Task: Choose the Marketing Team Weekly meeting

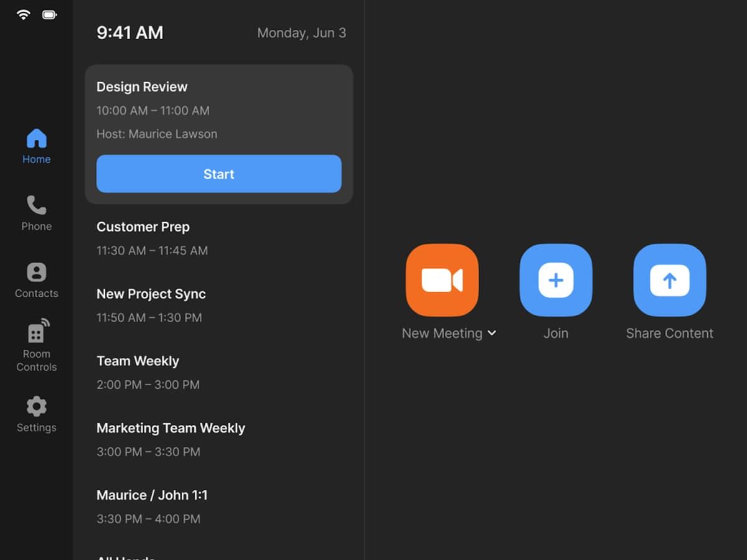Action: [x=171, y=429]
